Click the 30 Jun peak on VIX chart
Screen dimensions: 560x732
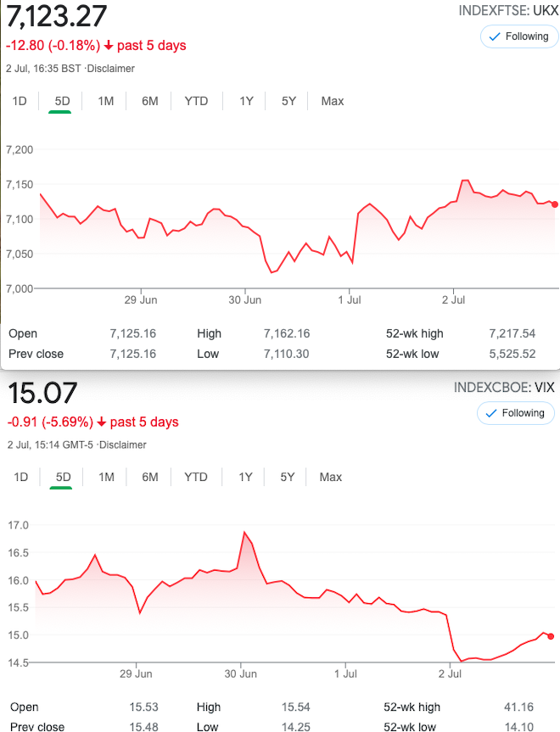click(244, 533)
